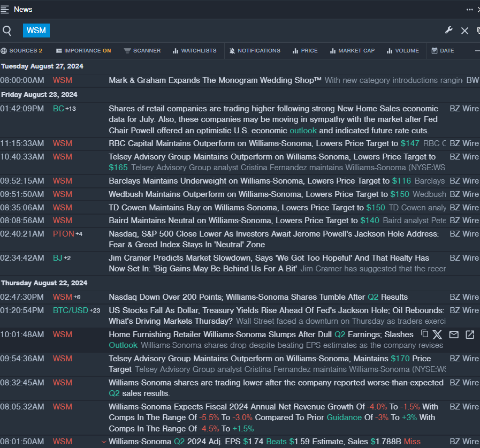Expand the +23 tickers beside BTC/USD
Screen dimensions: 480x448
(95, 310)
